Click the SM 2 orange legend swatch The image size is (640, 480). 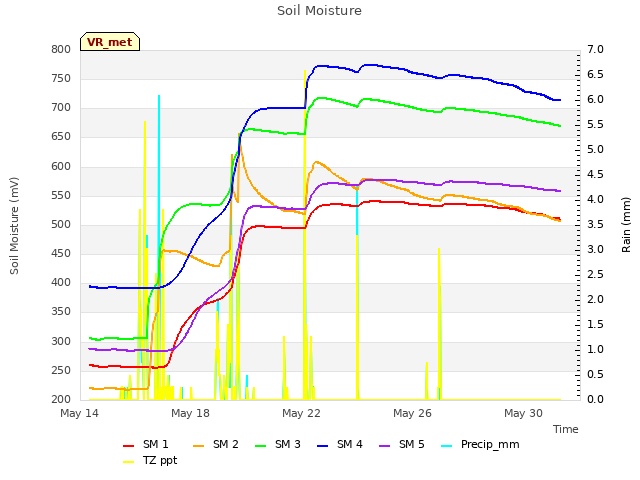(x=198, y=445)
